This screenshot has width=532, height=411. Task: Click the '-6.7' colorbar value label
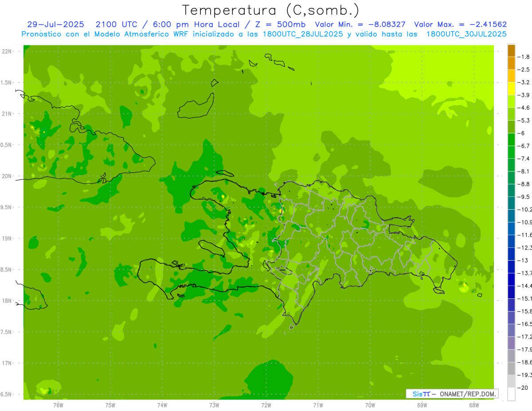[524, 146]
